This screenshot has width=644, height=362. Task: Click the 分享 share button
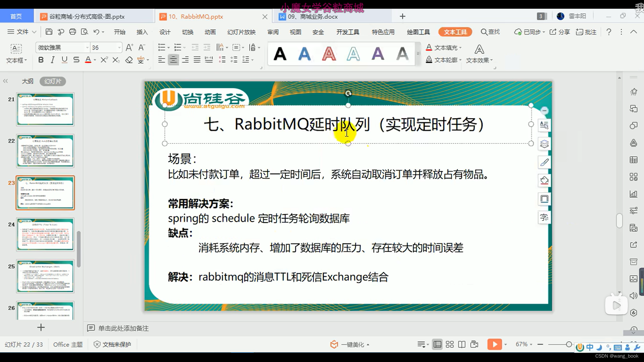tap(560, 32)
